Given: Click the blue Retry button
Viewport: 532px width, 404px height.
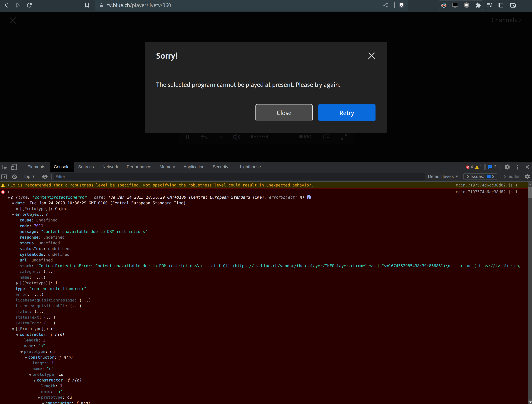Looking at the screenshot, I should point(347,113).
